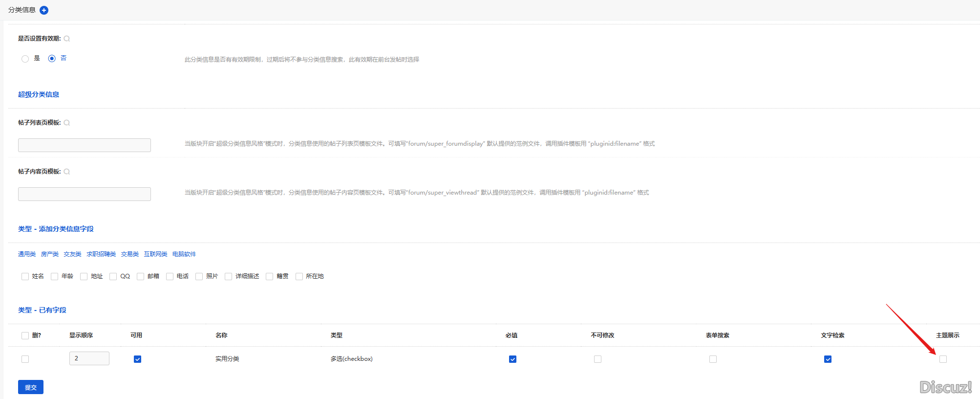This screenshot has height=399, width=980.
Task: Open the 求职招聘类 category tab
Action: click(x=101, y=254)
